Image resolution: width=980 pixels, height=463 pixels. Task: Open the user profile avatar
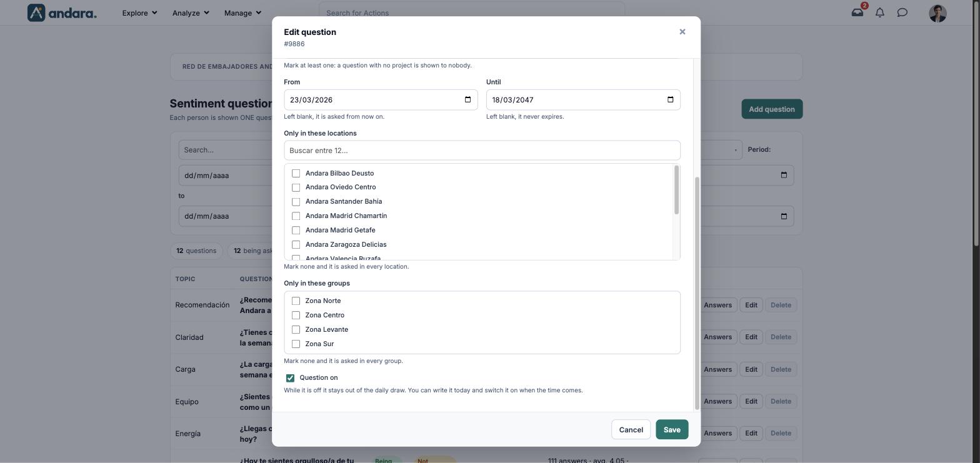click(937, 13)
